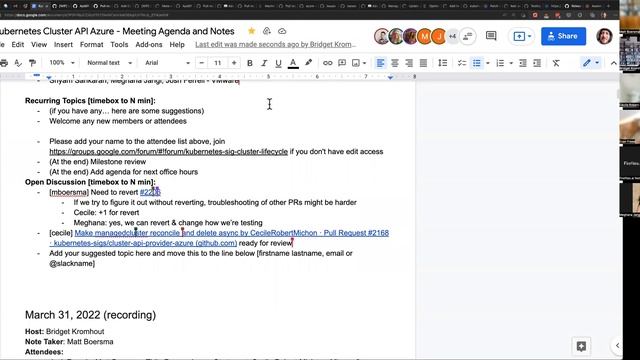This screenshot has width=640, height=360.
Task: Open numbered list style options arrow
Action: pyautogui.click(x=511, y=63)
